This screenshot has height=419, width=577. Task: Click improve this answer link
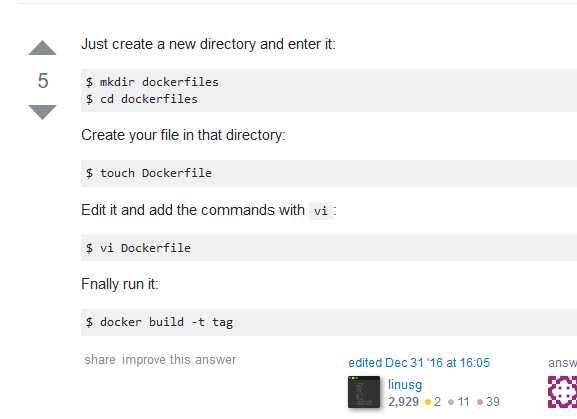tap(179, 359)
